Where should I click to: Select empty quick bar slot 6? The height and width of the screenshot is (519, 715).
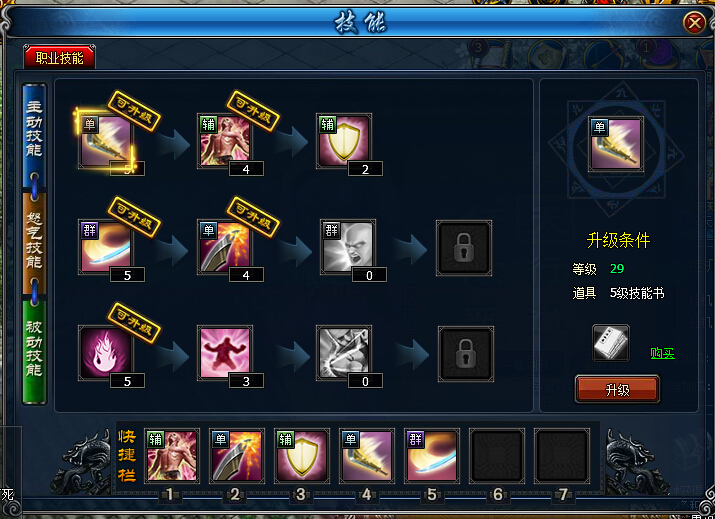coord(497,456)
